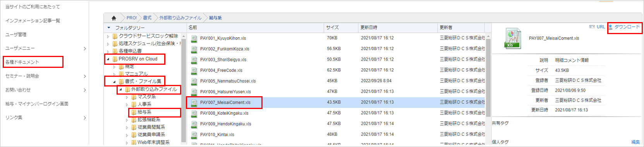
Task: Click the 給与系 folder icon in tree
Action: point(134,112)
